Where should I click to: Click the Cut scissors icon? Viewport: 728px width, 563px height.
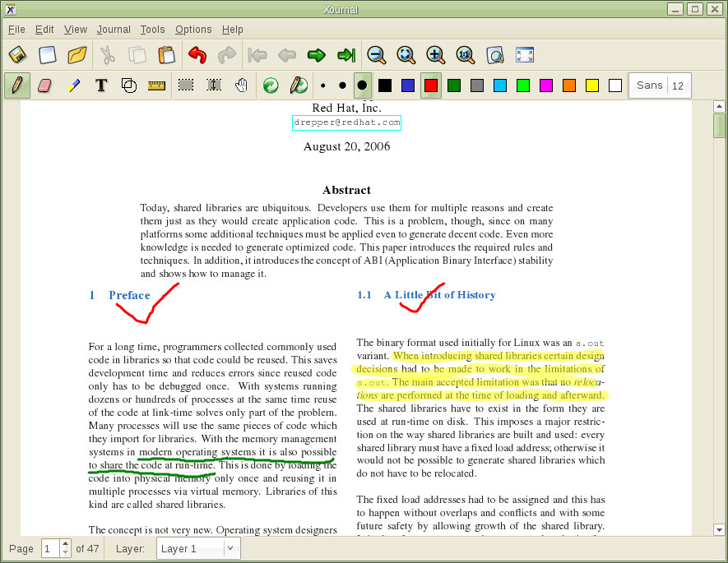[x=108, y=55]
